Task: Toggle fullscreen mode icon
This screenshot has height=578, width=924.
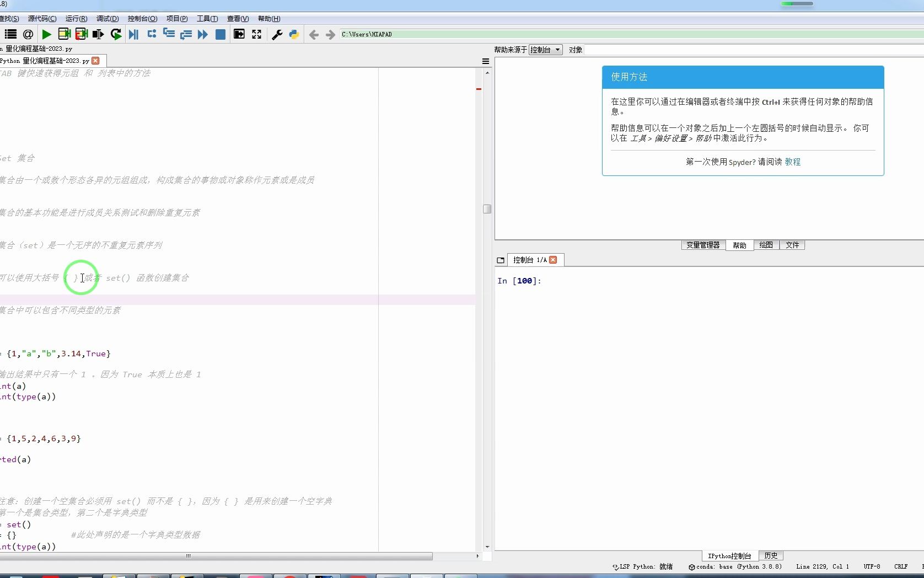Action: 256,34
